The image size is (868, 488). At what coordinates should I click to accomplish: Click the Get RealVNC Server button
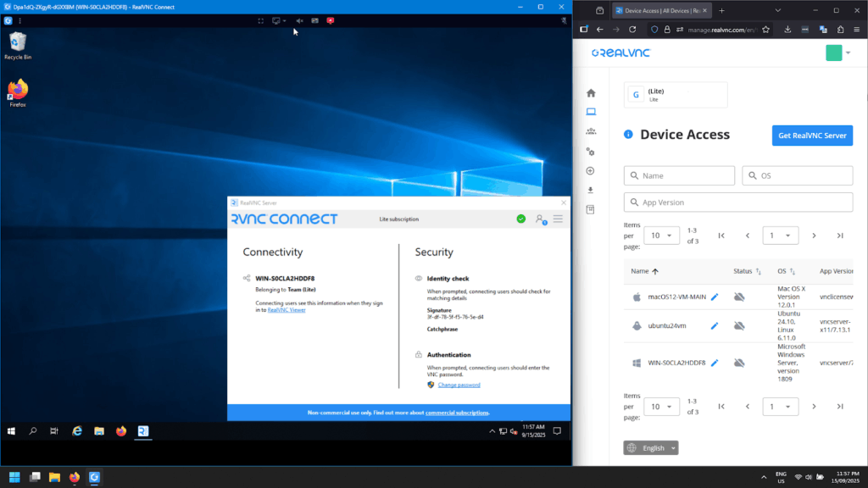812,136
